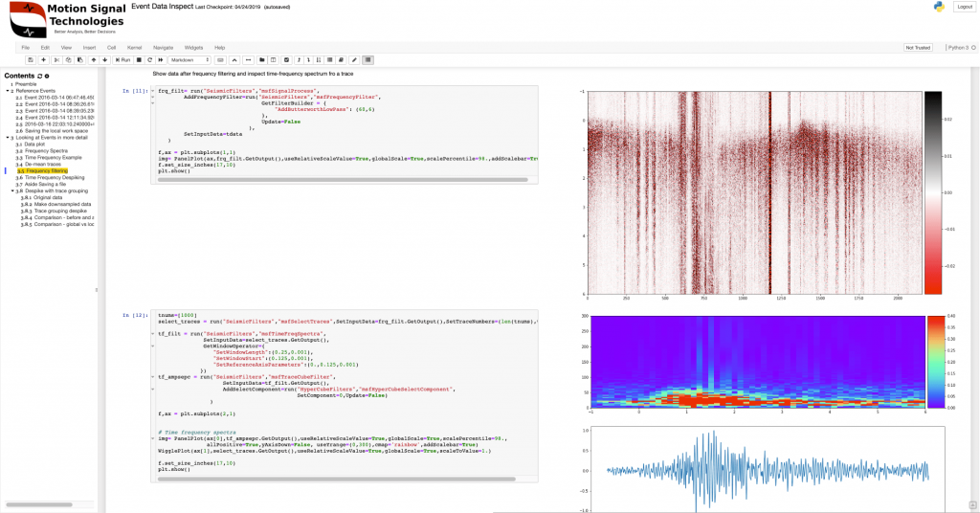Open the Widgets menu

(193, 47)
